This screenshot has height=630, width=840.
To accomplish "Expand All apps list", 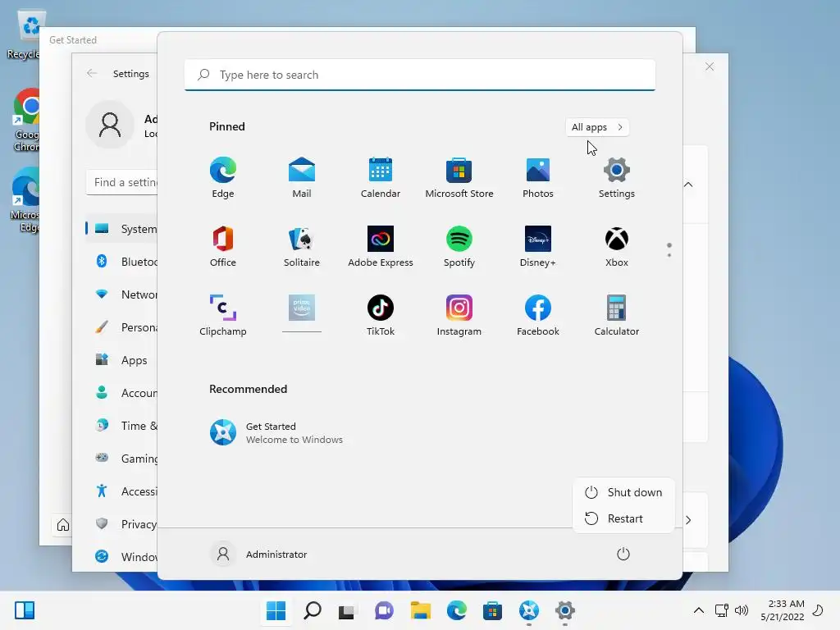I will [x=597, y=127].
